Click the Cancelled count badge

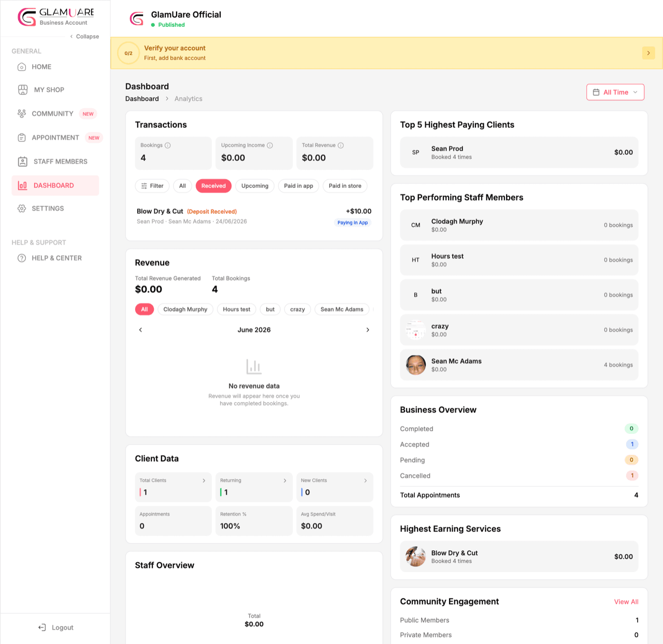pyautogui.click(x=632, y=476)
